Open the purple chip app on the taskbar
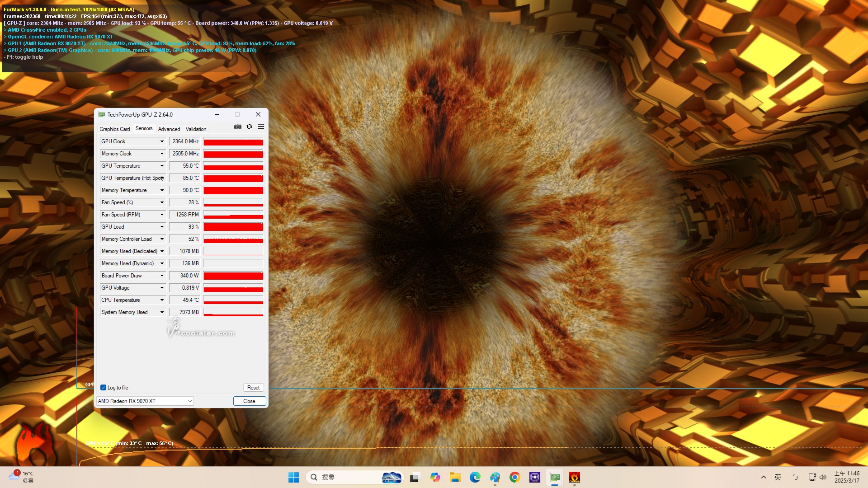868x488 pixels. click(535, 477)
